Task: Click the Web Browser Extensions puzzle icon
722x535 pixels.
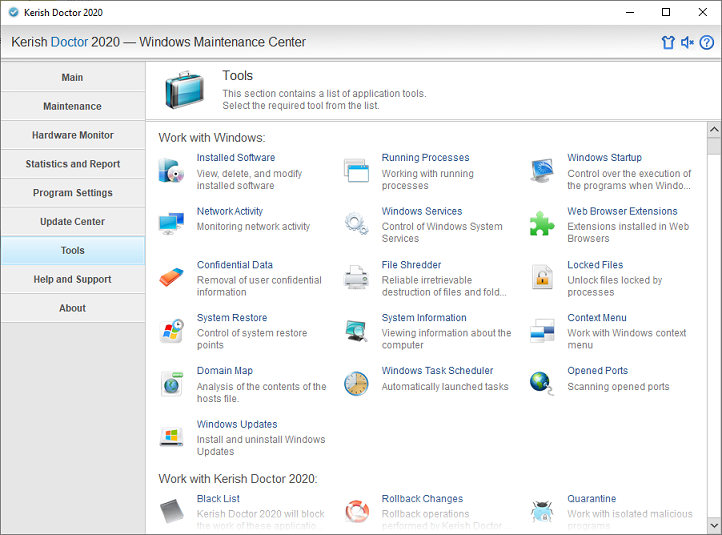Action: (542, 224)
